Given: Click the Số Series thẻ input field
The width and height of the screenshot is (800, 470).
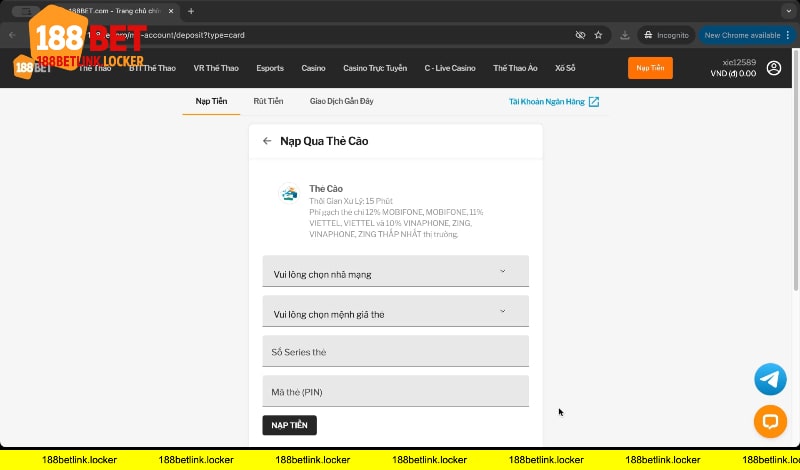Looking at the screenshot, I should coord(395,352).
